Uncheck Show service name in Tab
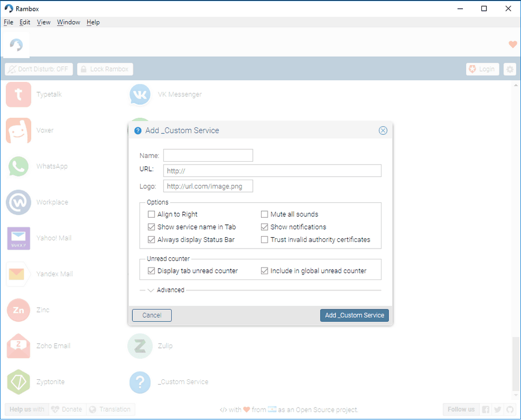 (151, 227)
